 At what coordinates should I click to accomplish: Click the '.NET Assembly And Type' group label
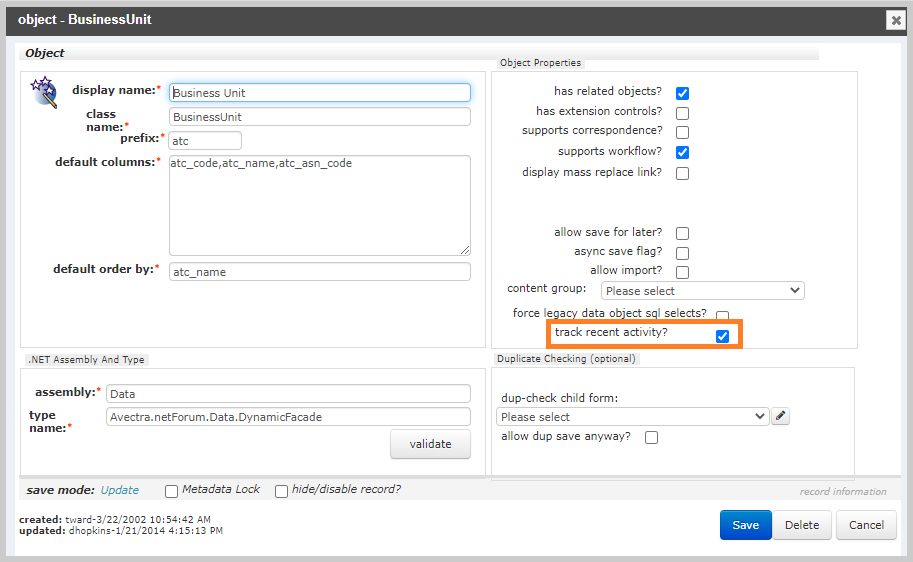tap(86, 360)
